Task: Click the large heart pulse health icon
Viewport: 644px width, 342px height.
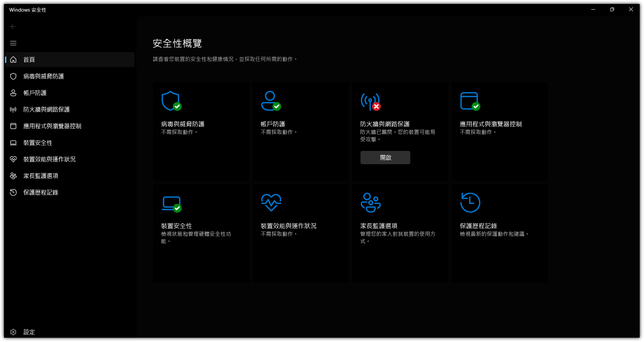Action: point(271,202)
